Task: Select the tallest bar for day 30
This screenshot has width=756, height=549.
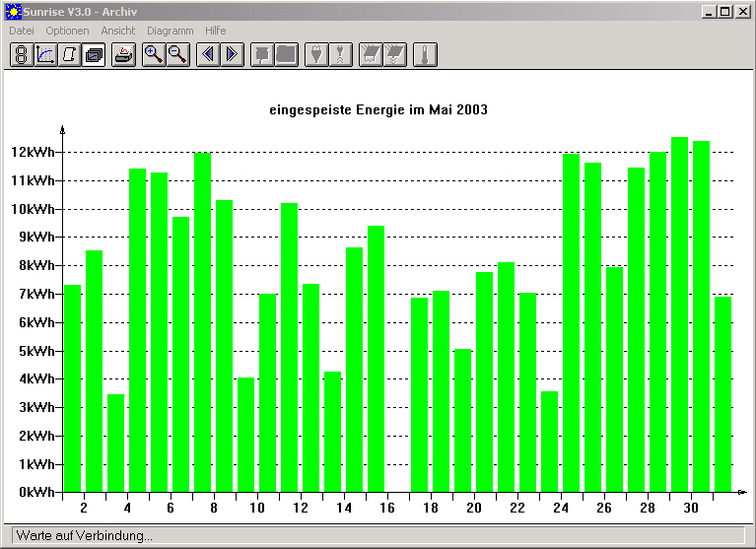Action: [679, 314]
